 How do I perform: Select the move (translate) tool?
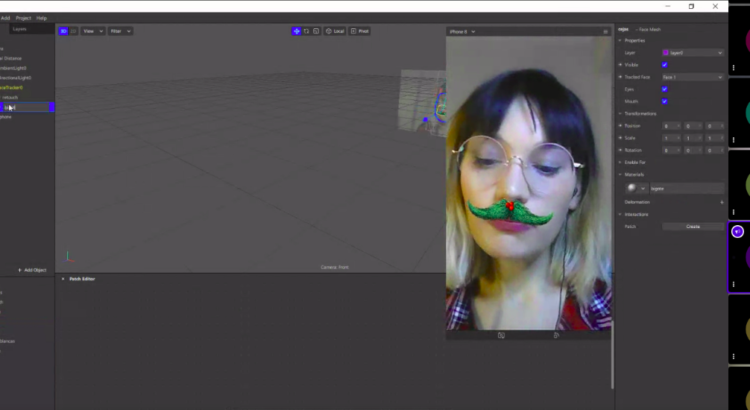tap(296, 31)
